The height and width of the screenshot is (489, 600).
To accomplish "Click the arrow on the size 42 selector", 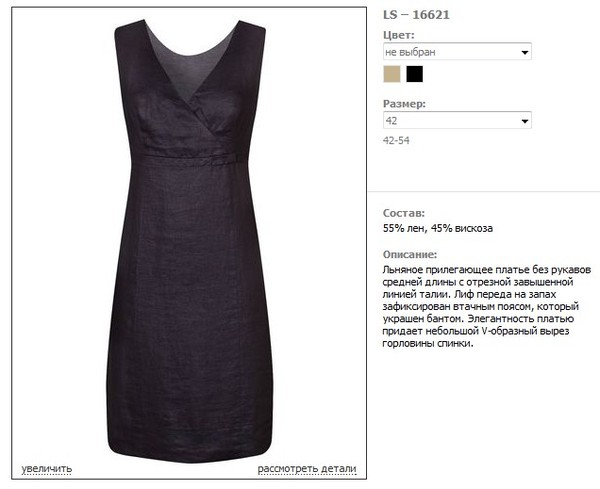I will (x=525, y=121).
